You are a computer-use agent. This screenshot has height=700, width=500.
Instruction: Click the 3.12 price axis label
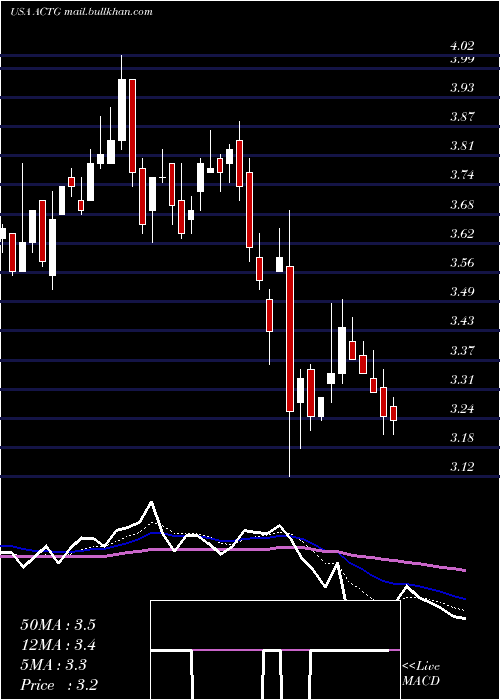tap(462, 467)
